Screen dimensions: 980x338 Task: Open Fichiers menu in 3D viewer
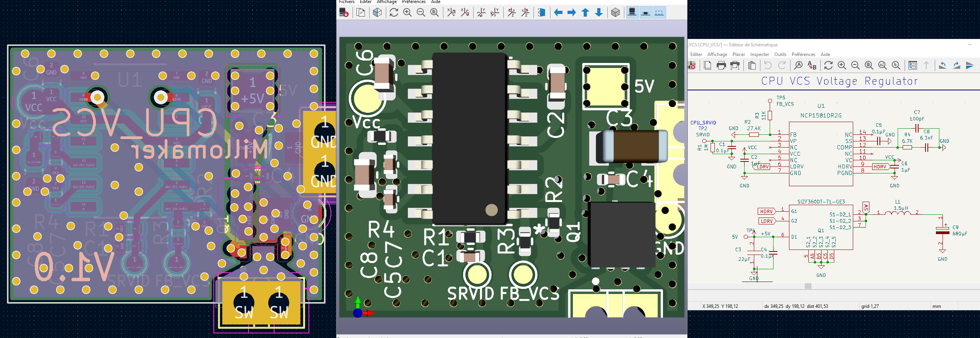[347, 2]
